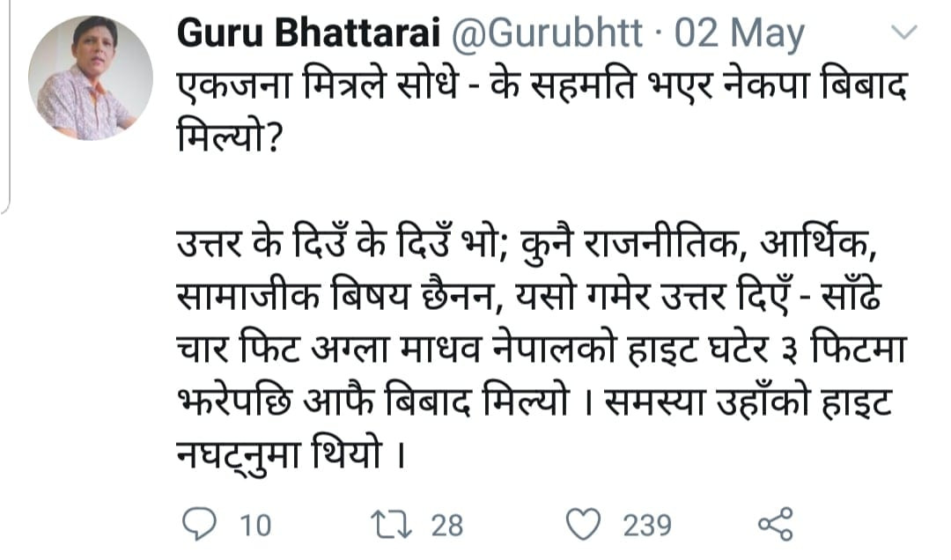Click the display name Guru Bhattarai

tap(308, 35)
